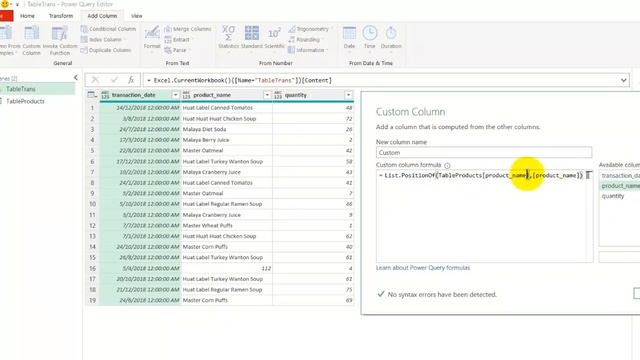Open quantity column filter dropdown
The image size is (640, 360).
tap(348, 95)
